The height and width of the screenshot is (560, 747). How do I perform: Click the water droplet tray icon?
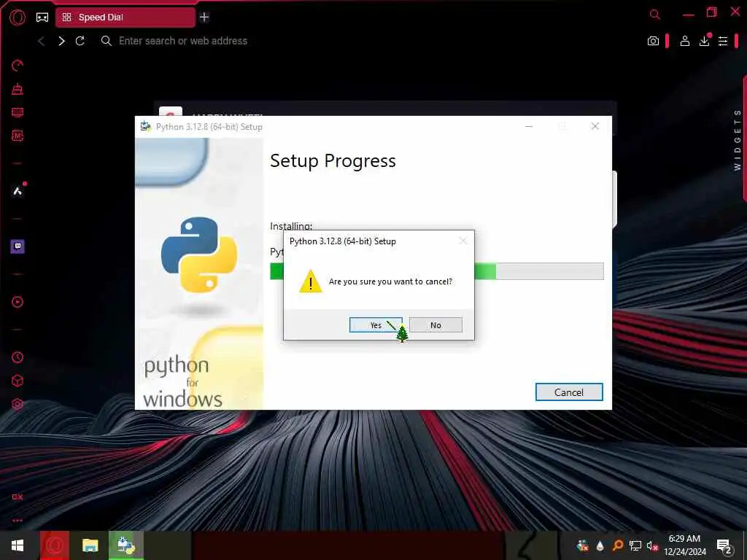(600, 545)
